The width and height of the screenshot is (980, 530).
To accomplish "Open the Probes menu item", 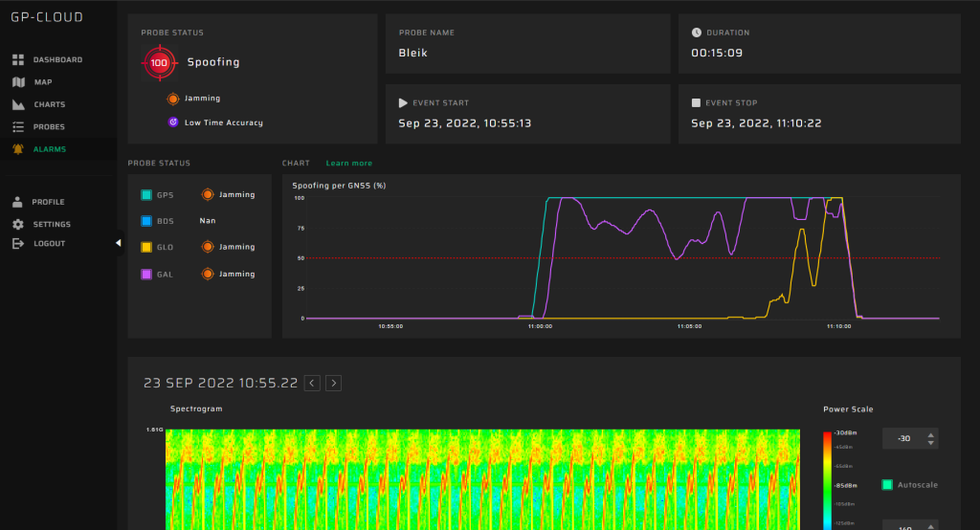I will tap(49, 127).
